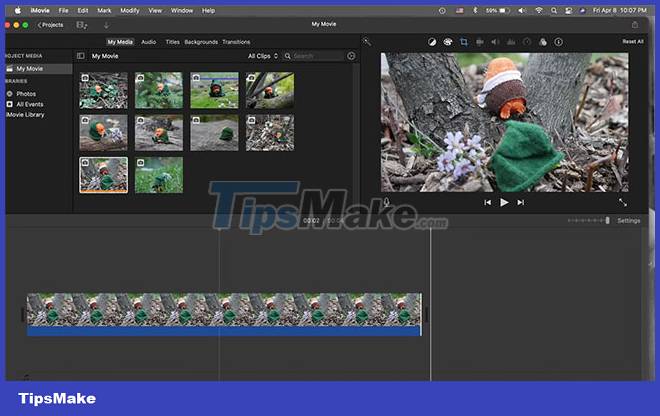Open the Modify menu

130,11
